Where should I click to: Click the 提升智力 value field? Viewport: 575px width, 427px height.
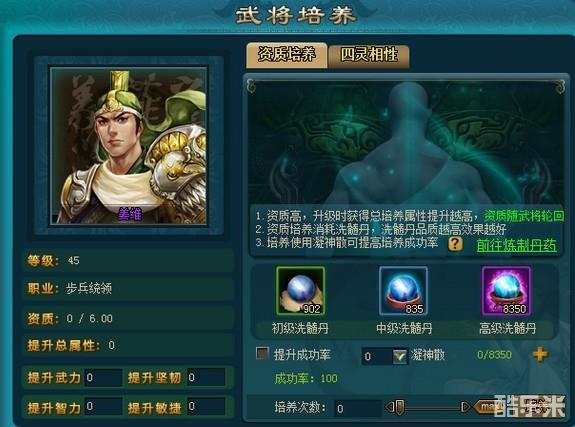pyautogui.click(x=103, y=406)
